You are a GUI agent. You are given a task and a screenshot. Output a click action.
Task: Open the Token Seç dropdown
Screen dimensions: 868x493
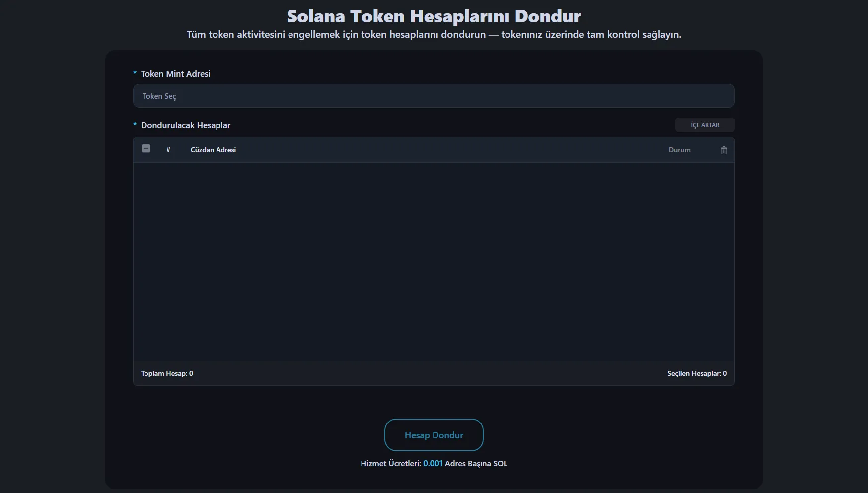(x=434, y=96)
